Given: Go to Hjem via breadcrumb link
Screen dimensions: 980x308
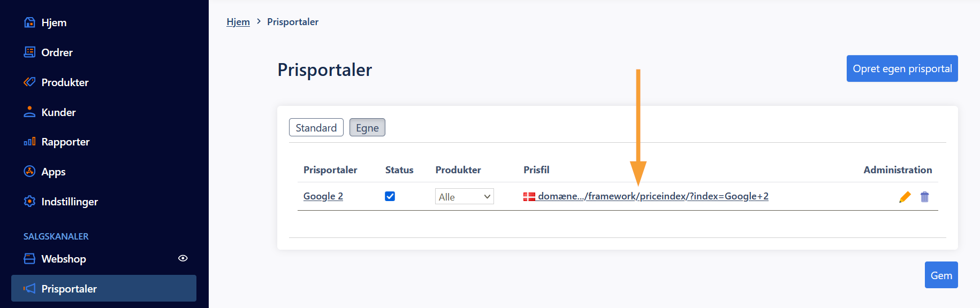Looking at the screenshot, I should click(238, 22).
